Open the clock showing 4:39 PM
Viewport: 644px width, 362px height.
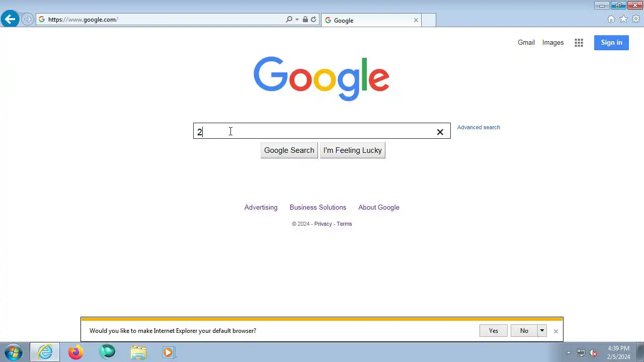click(x=618, y=352)
